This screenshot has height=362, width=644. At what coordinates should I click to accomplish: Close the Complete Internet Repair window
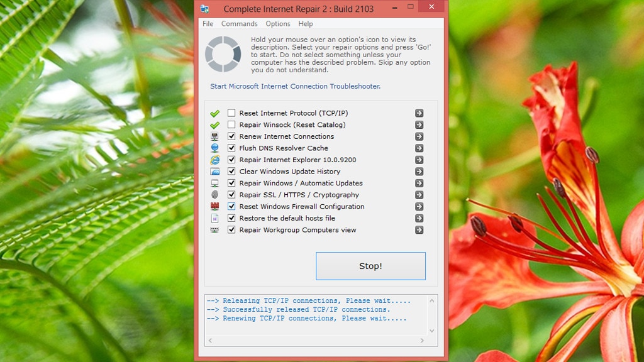point(431,6)
